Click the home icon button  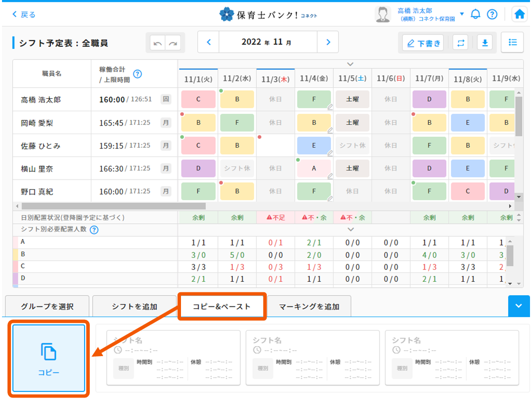(x=520, y=14)
